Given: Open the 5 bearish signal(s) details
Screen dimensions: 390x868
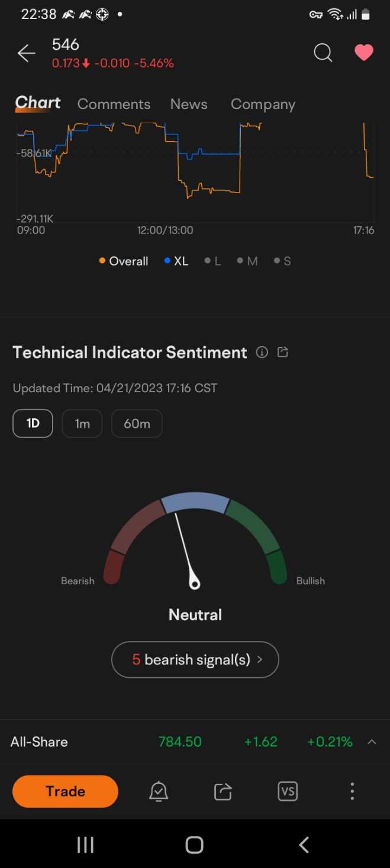Looking at the screenshot, I should (x=195, y=659).
